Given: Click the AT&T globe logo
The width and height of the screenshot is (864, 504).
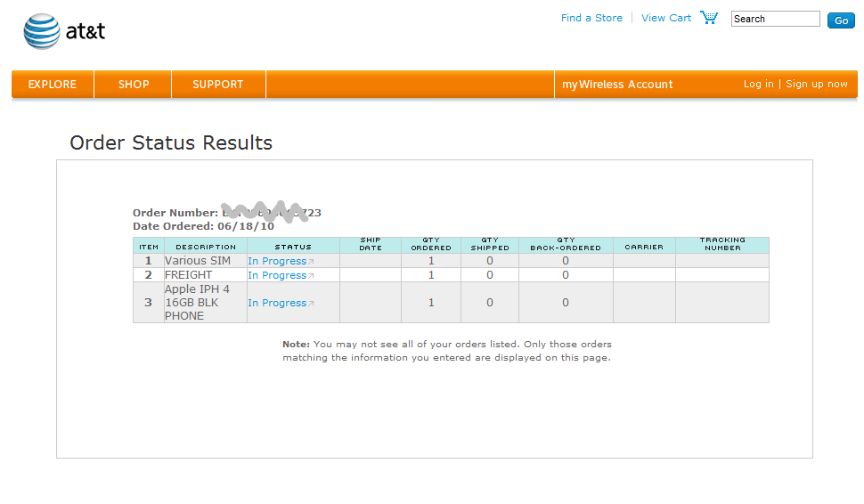Looking at the screenshot, I should point(42,31).
